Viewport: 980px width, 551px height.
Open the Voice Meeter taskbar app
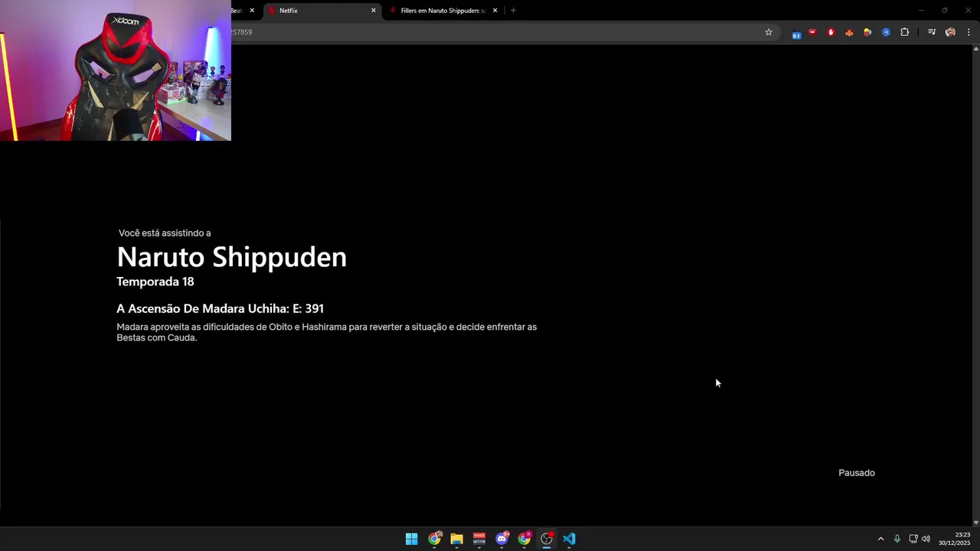pos(479,539)
